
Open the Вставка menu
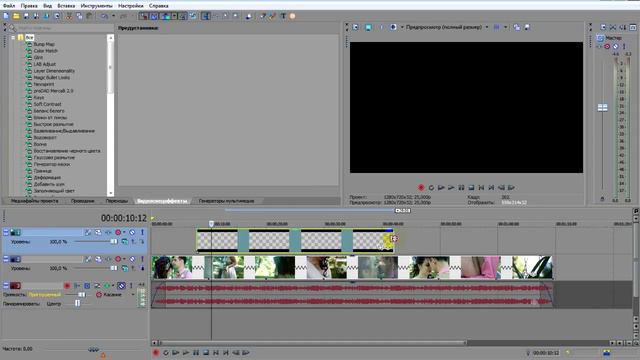coord(66,6)
